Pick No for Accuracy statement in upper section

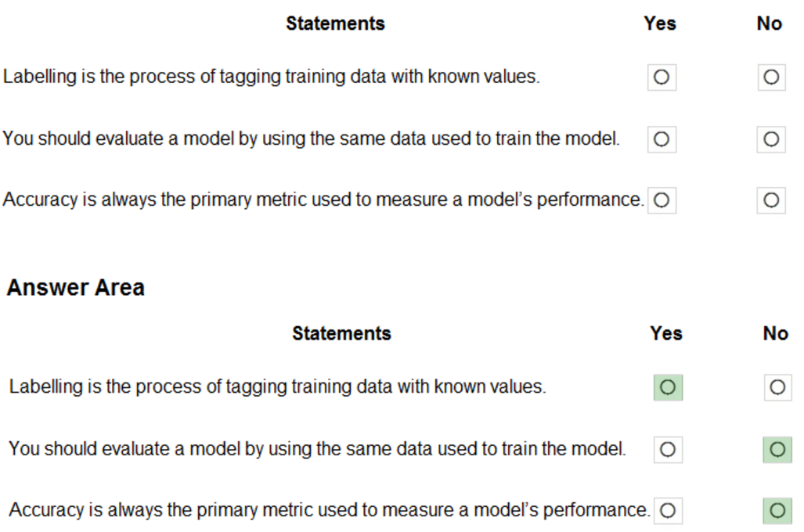(771, 200)
